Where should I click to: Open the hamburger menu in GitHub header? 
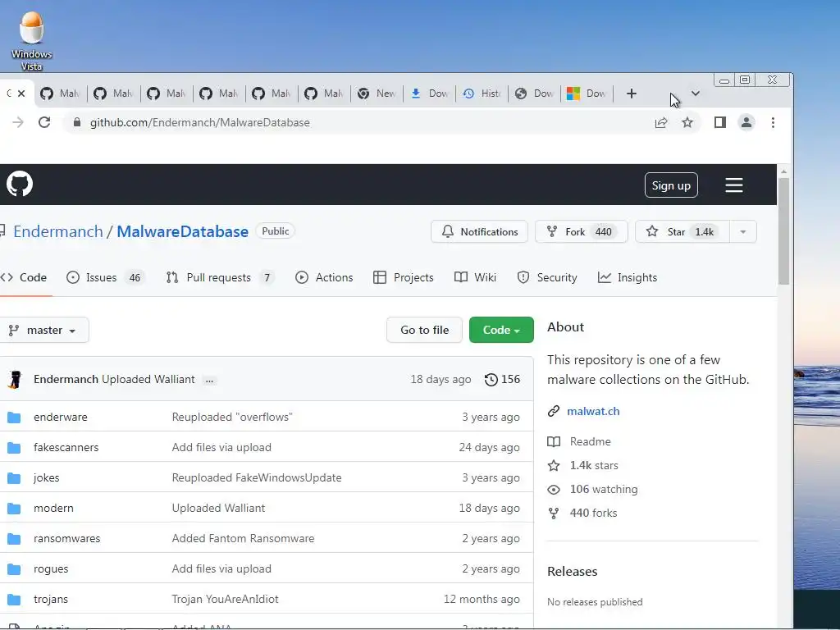[734, 185]
